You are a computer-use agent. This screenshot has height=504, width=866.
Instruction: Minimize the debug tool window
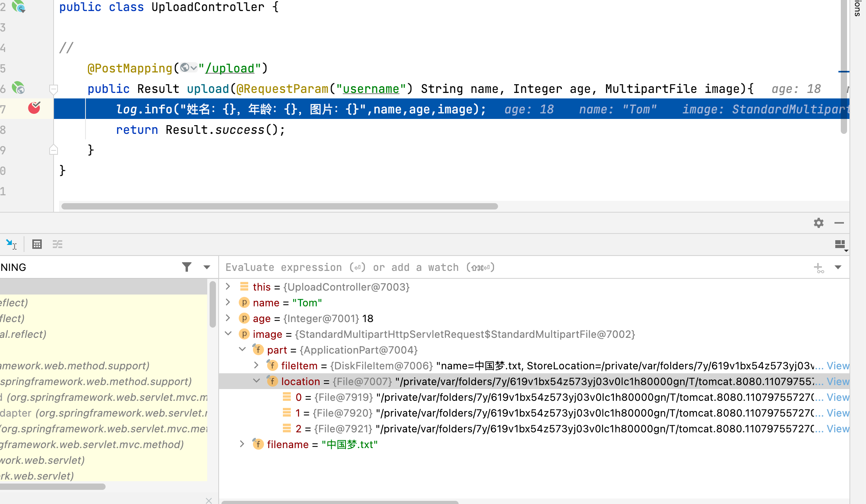pyautogui.click(x=839, y=223)
